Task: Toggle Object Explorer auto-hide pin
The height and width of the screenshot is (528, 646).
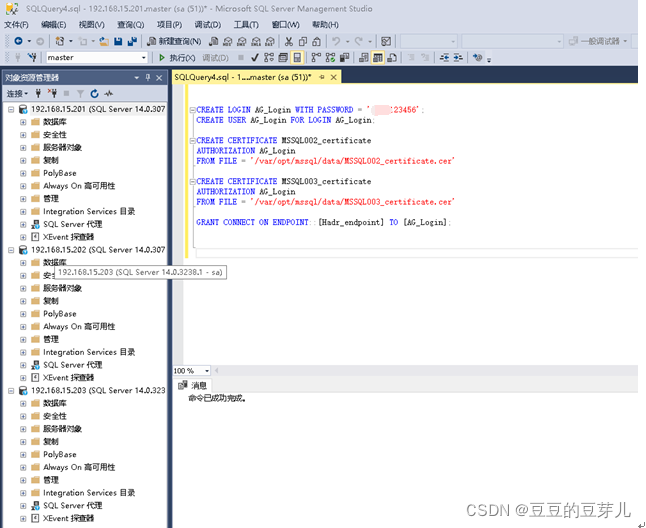Action: click(x=148, y=77)
